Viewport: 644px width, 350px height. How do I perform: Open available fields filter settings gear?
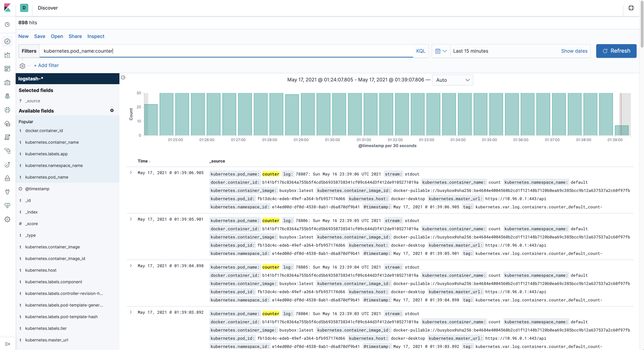click(x=112, y=110)
